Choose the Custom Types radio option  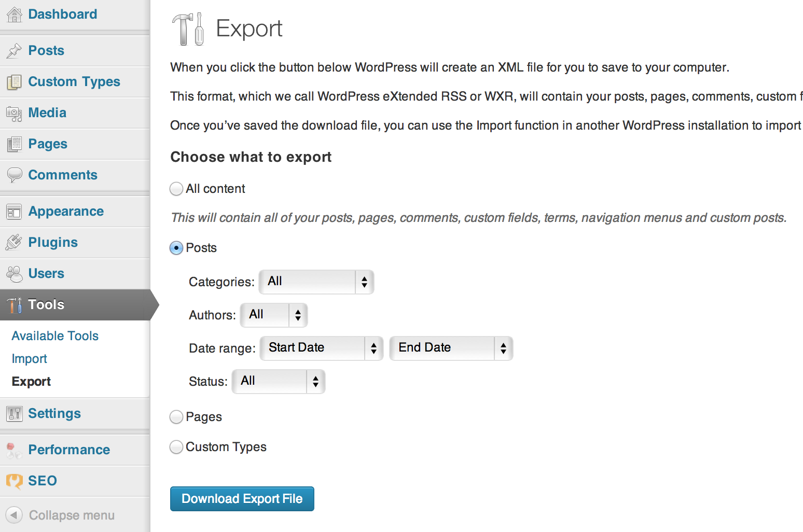tap(176, 447)
